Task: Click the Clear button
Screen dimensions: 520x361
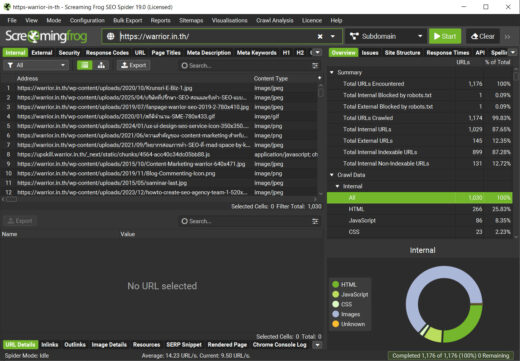Action: click(482, 36)
